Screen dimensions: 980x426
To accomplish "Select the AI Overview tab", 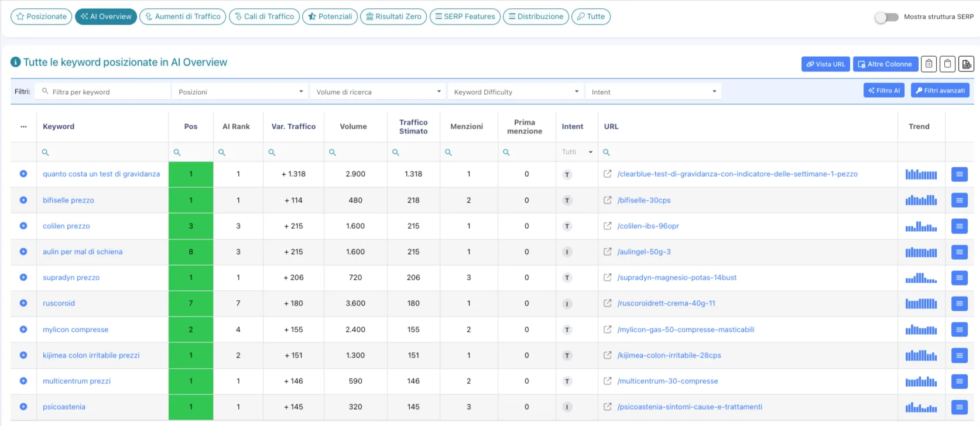I will click(106, 16).
